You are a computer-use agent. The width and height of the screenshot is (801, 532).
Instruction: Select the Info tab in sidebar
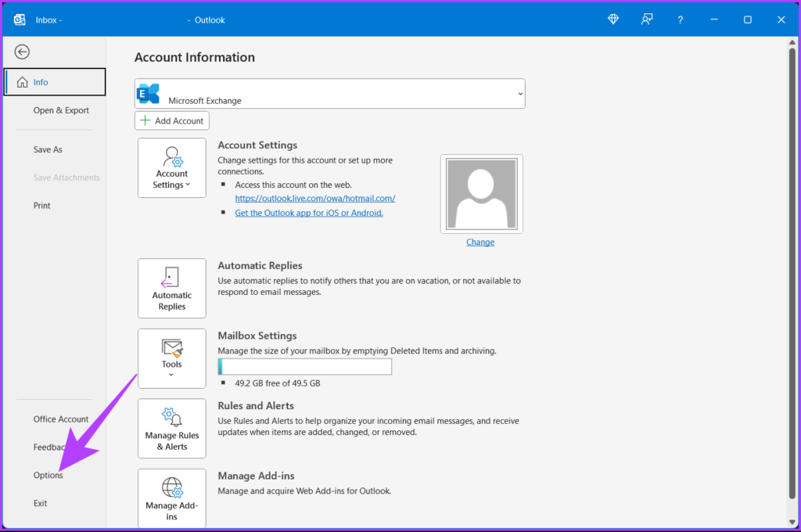(x=55, y=82)
